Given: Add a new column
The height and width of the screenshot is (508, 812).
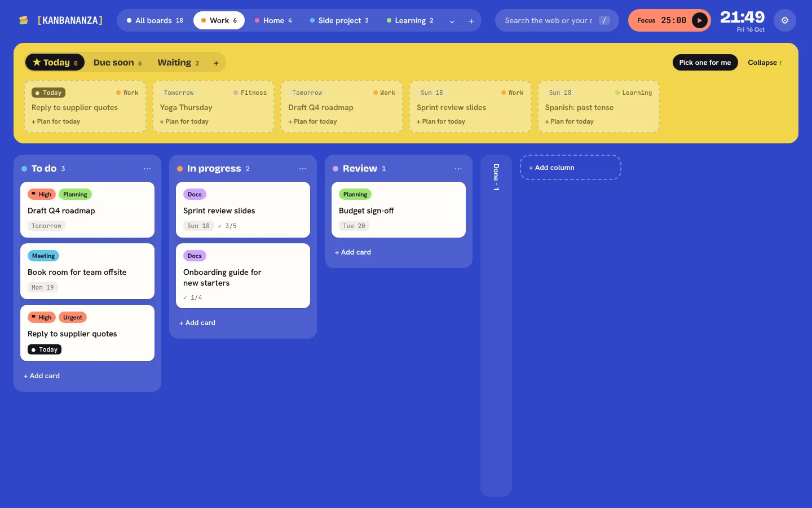Looking at the screenshot, I should (571, 168).
